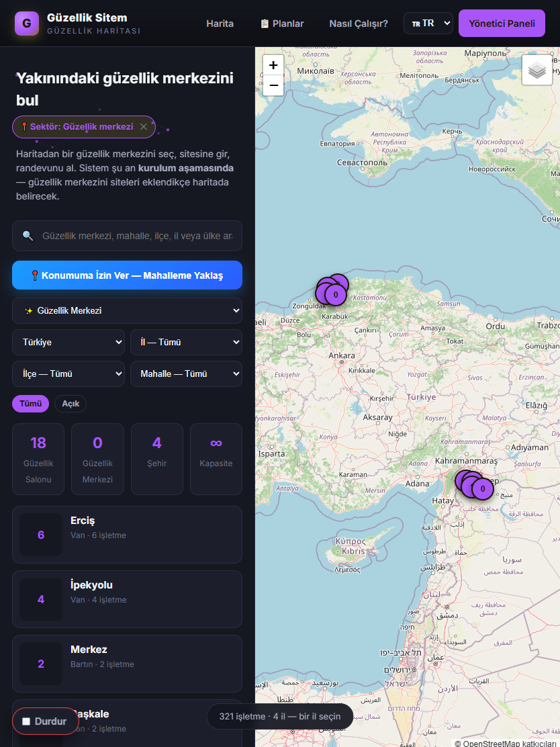Click the purple G site logo
The height and width of the screenshot is (747, 560).
pyautogui.click(x=27, y=24)
